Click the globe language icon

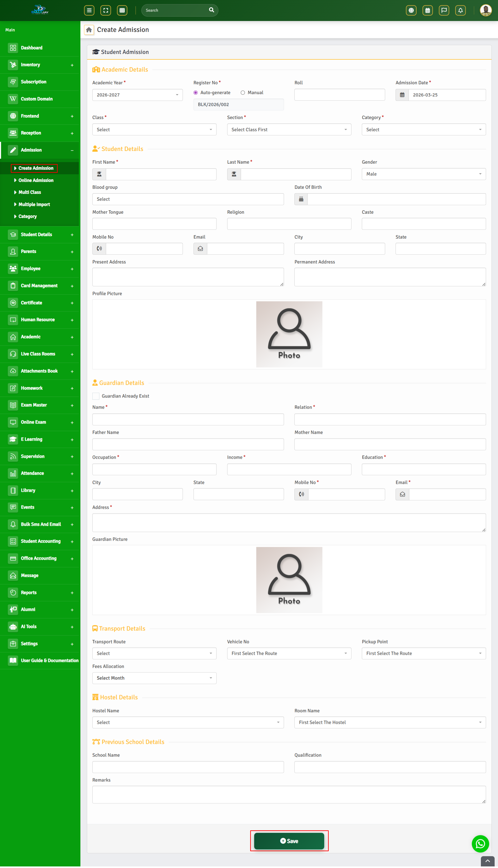pyautogui.click(x=411, y=10)
